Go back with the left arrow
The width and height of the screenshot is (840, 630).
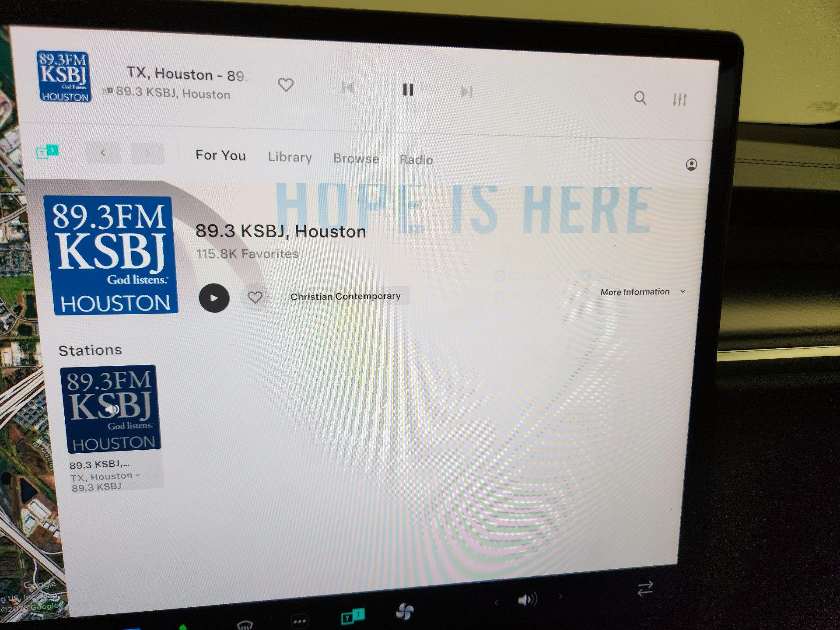coord(103,153)
